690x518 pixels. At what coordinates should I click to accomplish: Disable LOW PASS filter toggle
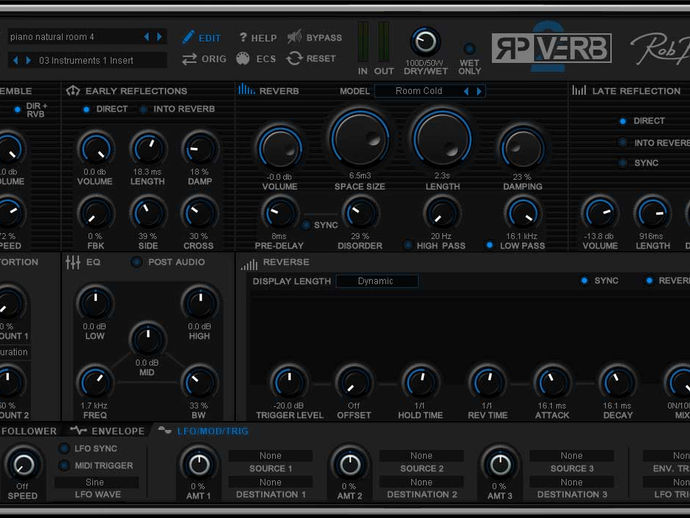[x=489, y=245]
